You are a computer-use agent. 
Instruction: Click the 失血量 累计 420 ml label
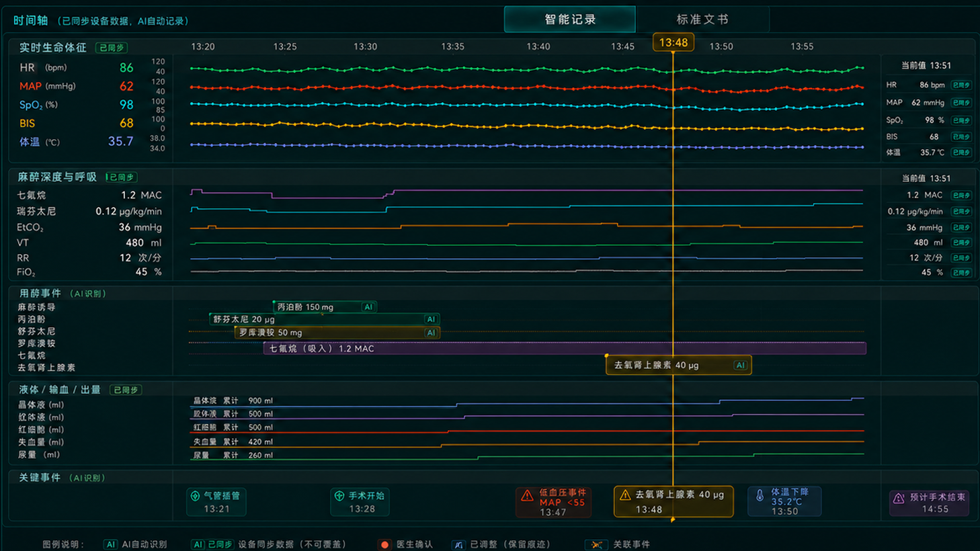click(x=233, y=441)
